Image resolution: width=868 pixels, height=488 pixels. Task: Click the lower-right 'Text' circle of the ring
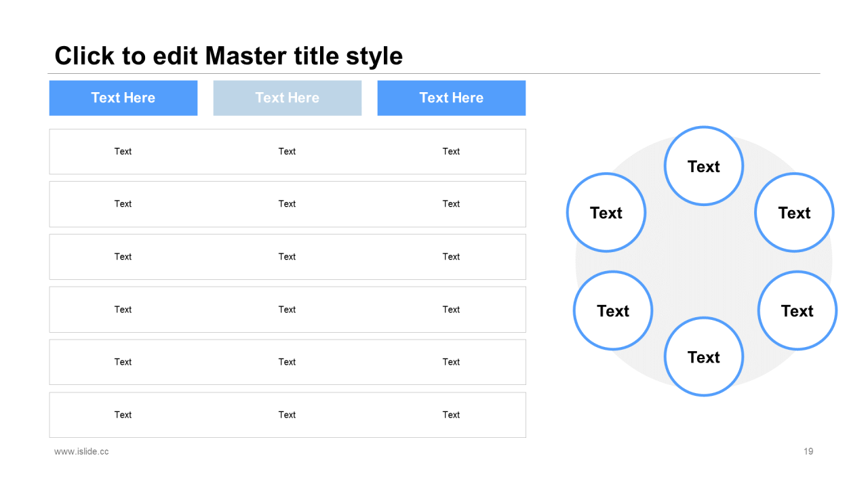point(797,310)
